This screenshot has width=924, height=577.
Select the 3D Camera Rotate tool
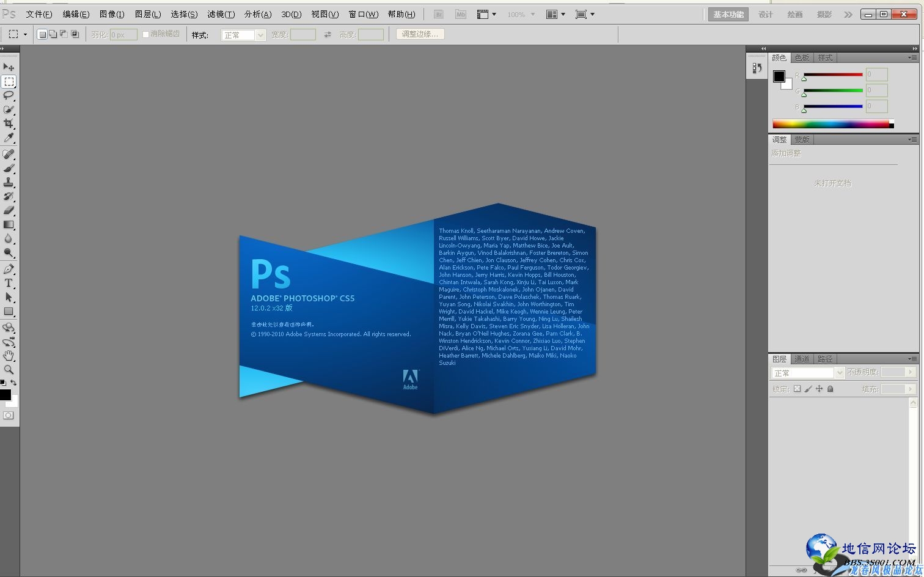[x=9, y=342]
